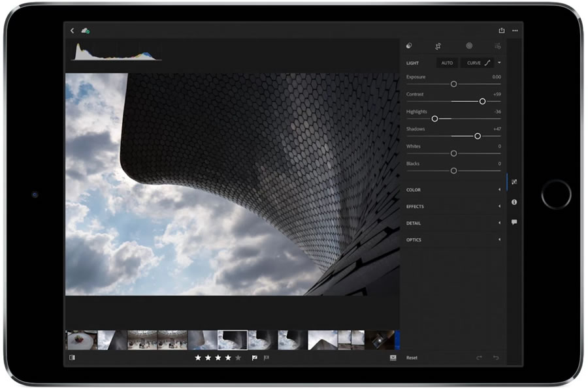Select the Selective edits tool
The width and height of the screenshot is (588, 389).
click(468, 46)
